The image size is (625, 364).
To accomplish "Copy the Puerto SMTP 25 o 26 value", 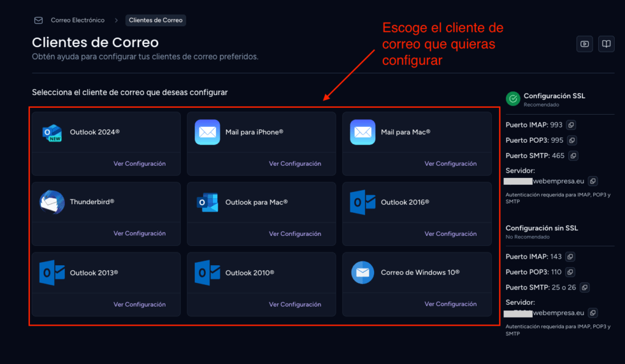I will point(585,288).
